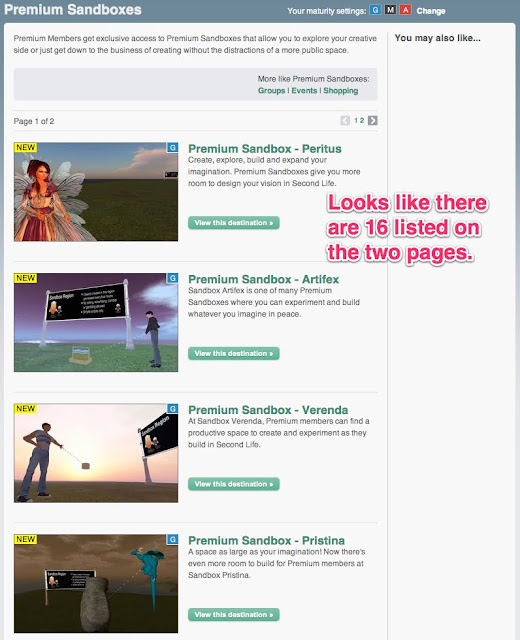Viewport: 520px width, 640px height.
Task: Click NEW badge on Artifex thumbnail
Action: (x=25, y=278)
